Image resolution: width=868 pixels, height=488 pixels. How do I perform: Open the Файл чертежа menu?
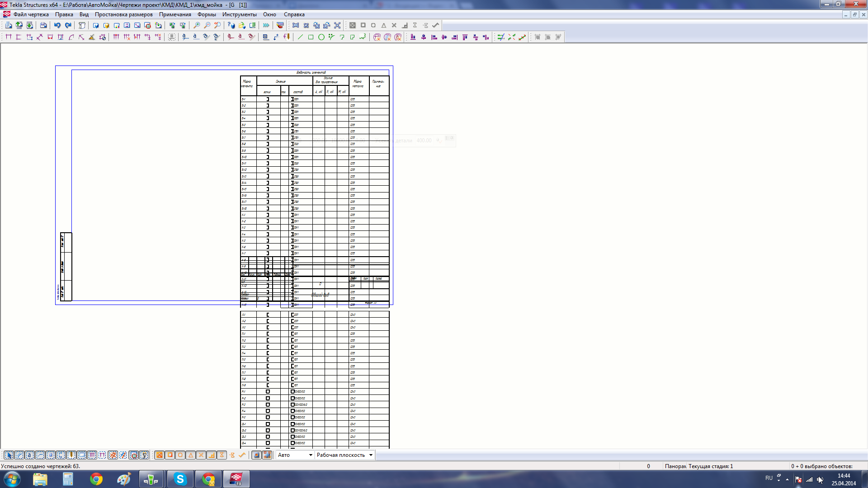click(x=31, y=14)
